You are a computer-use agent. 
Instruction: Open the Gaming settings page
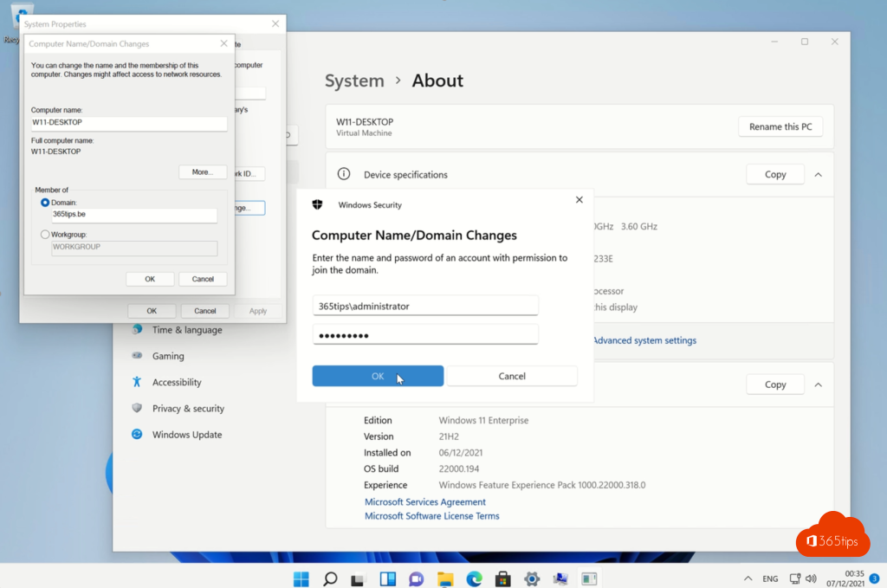pos(168,356)
